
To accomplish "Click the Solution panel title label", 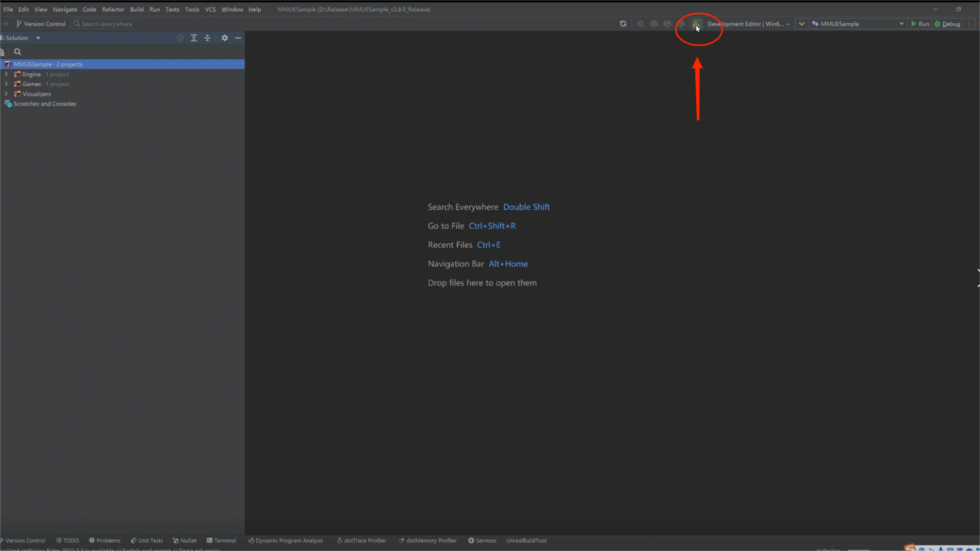I will [17, 38].
